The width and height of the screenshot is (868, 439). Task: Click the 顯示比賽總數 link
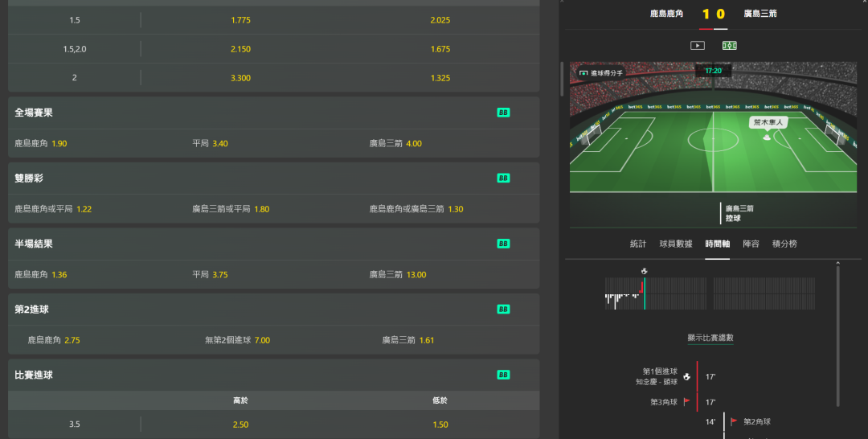(x=710, y=338)
